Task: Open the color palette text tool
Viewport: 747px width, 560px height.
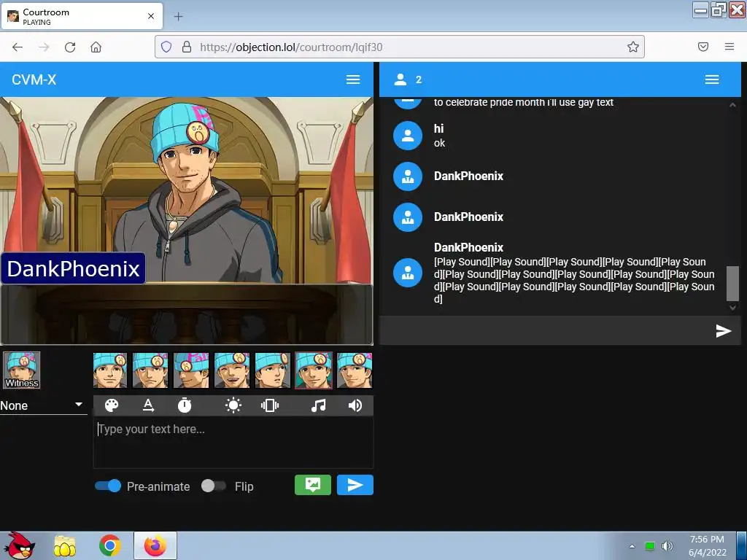Action: click(x=112, y=405)
